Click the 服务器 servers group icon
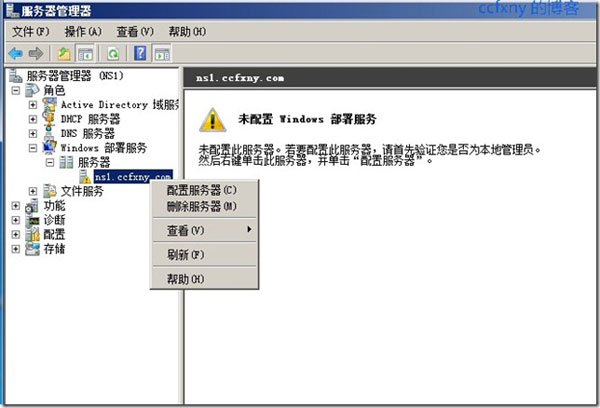 [66, 162]
